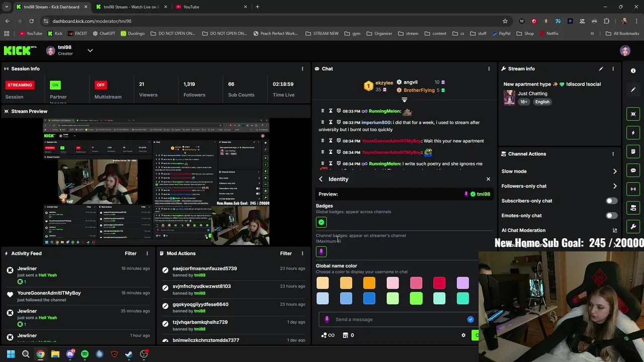
Task: Open STREAM NEW bookmark folder
Action: (x=321, y=34)
